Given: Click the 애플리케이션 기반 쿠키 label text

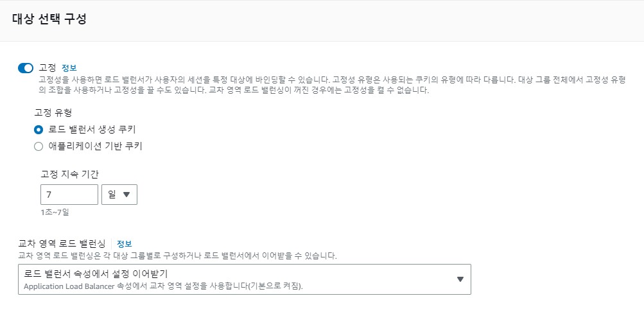Looking at the screenshot, I should click(95, 146).
